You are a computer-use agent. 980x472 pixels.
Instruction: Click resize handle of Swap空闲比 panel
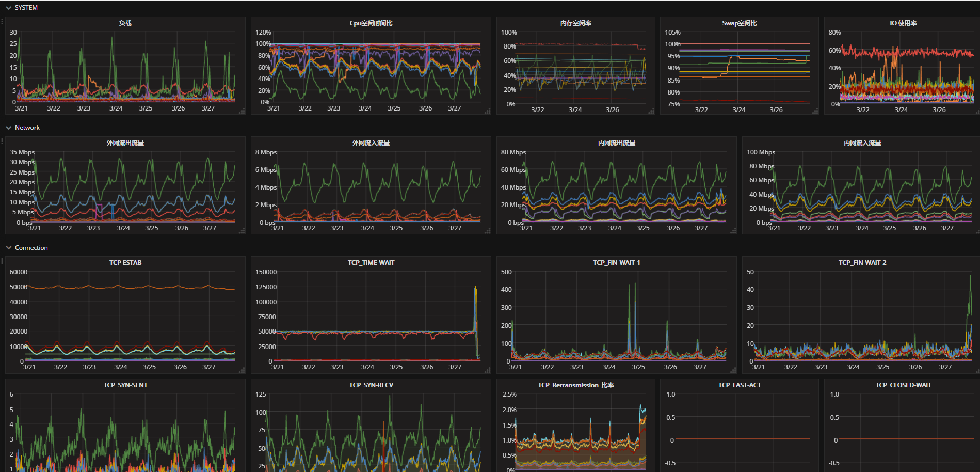(x=815, y=112)
